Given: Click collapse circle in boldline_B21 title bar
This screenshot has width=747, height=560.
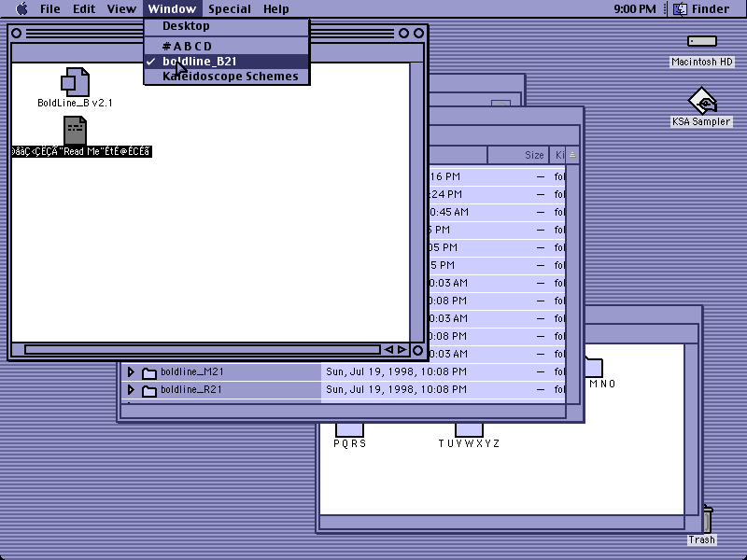Looking at the screenshot, I should (x=418, y=34).
